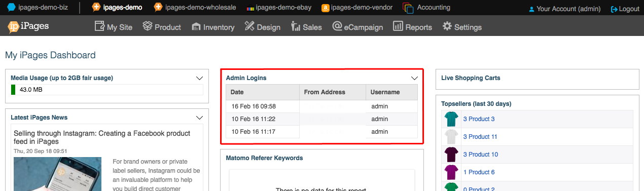Click the green media usage progress bar
The image size is (644, 191).
14,90
